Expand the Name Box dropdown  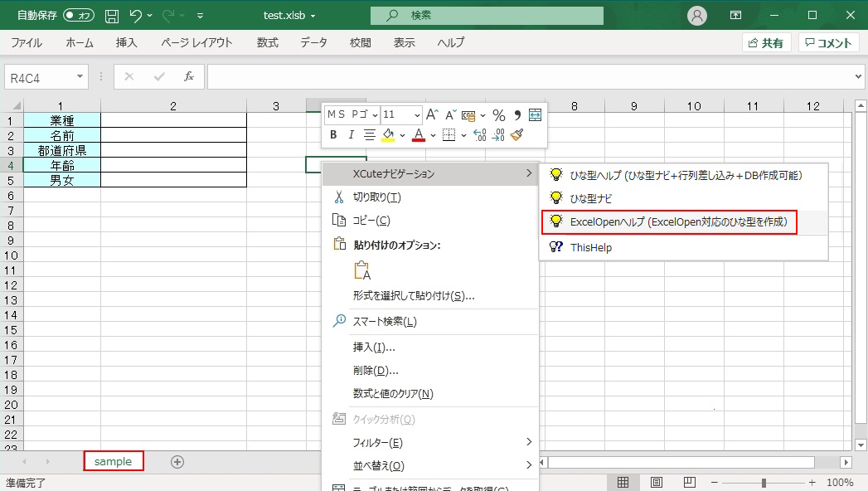tap(80, 76)
